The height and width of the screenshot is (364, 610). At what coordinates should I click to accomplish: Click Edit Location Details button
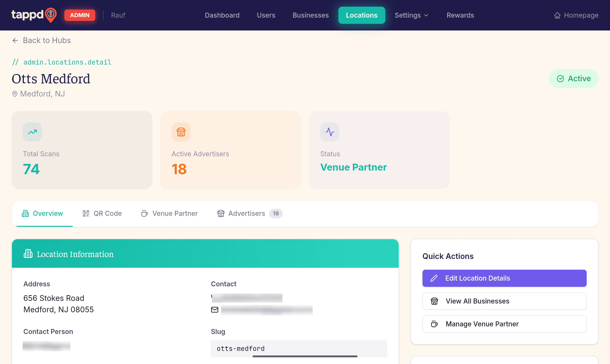coord(504,278)
